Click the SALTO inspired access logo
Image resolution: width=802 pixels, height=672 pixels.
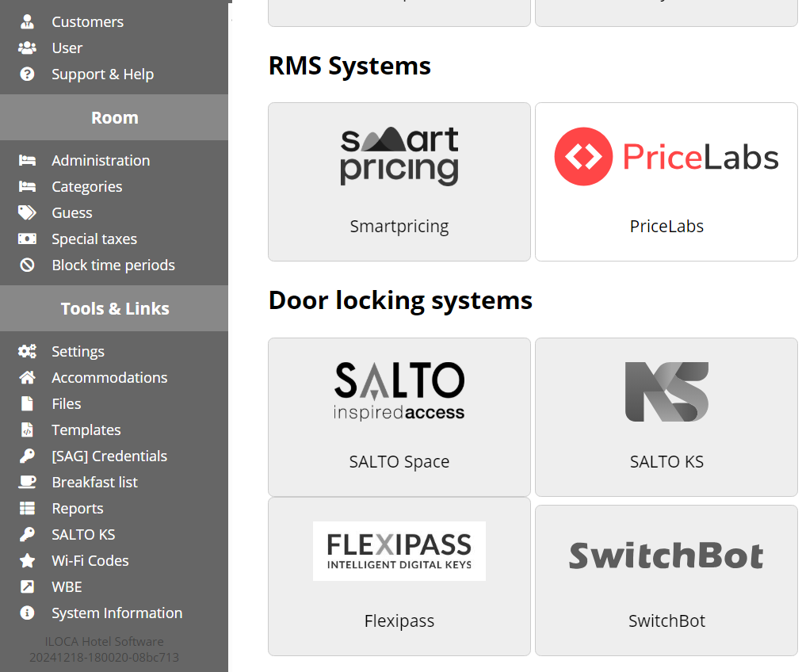click(x=399, y=391)
